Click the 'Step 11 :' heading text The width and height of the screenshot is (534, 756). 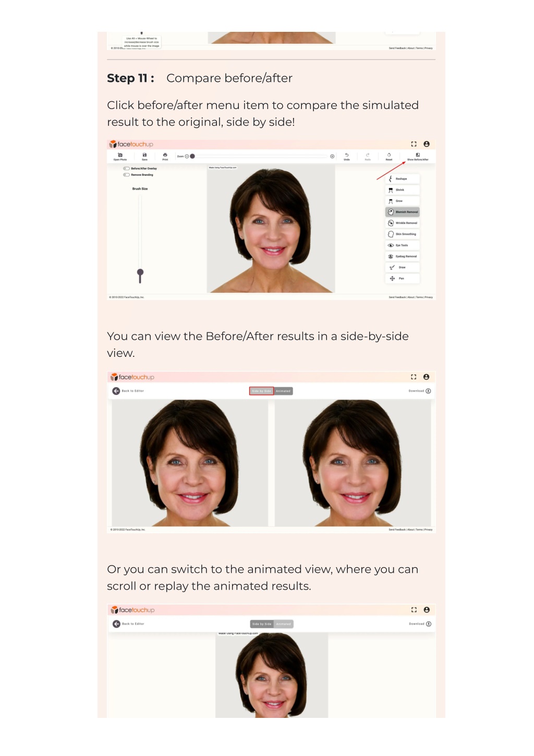coord(131,78)
